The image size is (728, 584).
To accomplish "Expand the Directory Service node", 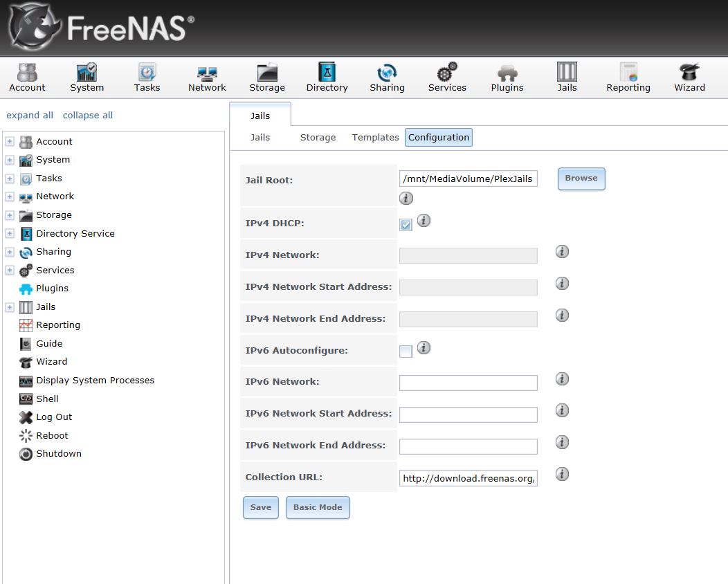I will click(x=10, y=233).
